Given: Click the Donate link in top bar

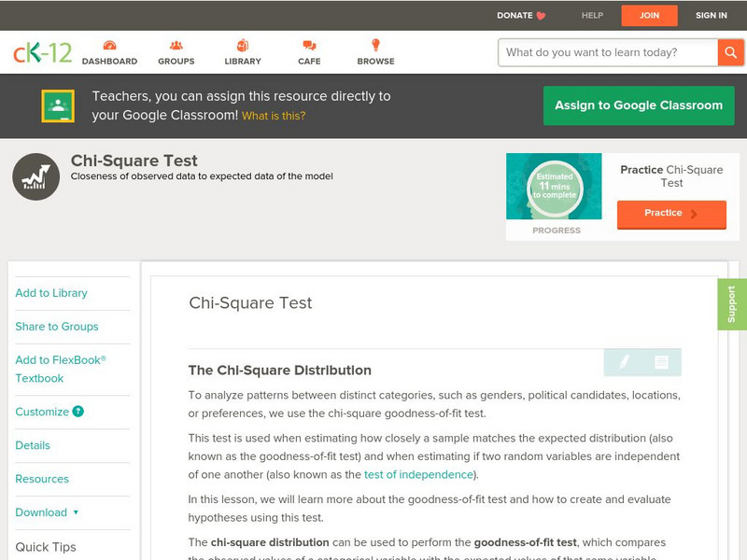Looking at the screenshot, I should pyautogui.click(x=521, y=15).
